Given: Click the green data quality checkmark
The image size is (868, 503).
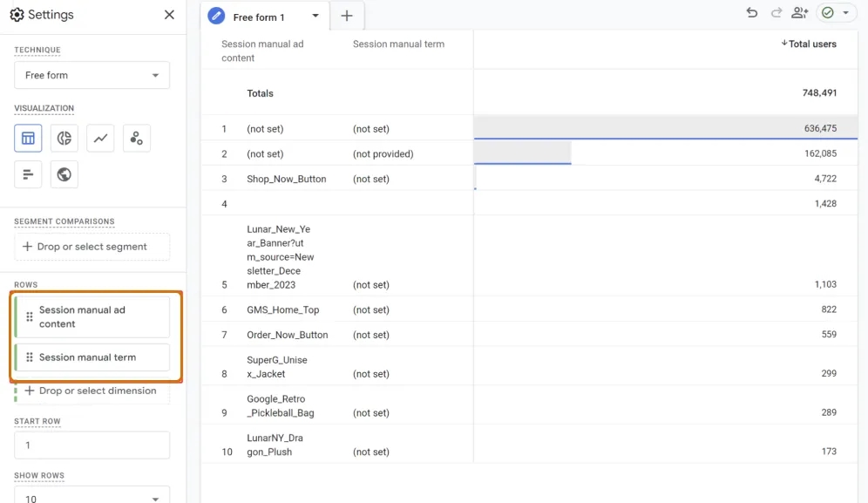Looking at the screenshot, I should [828, 13].
